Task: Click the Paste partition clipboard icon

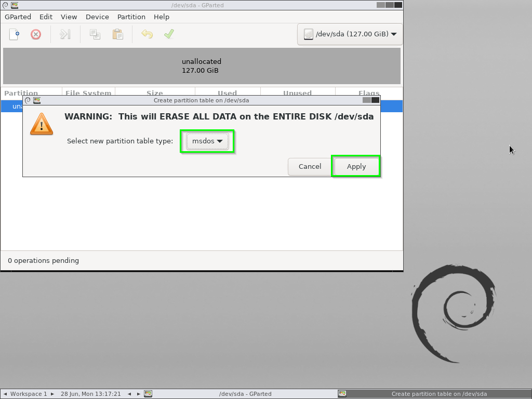Action: tap(118, 34)
